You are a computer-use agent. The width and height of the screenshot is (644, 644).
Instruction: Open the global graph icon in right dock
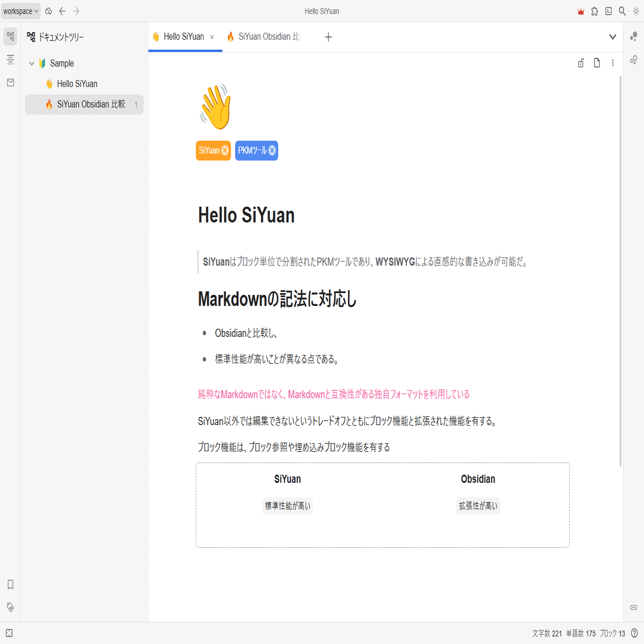(x=633, y=60)
